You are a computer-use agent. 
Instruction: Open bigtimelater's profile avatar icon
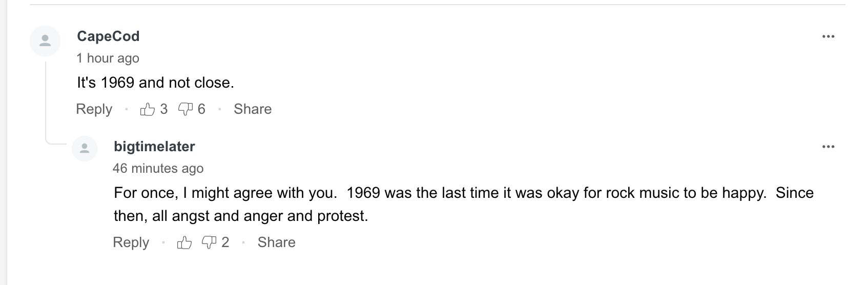click(x=85, y=149)
